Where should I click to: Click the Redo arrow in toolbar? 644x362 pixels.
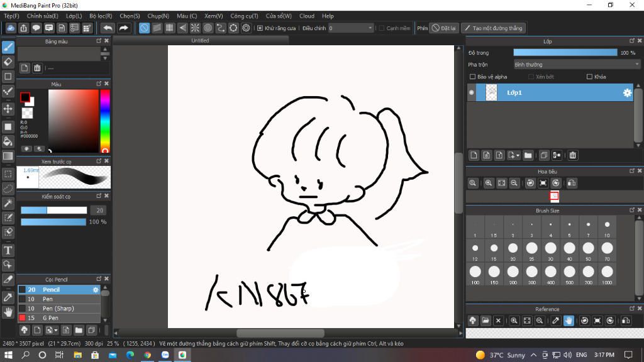point(123,28)
